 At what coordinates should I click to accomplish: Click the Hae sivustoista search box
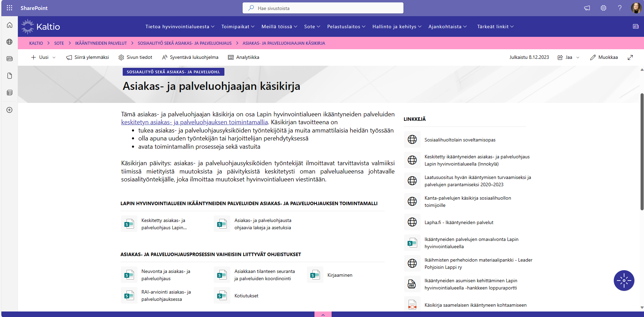click(x=323, y=8)
